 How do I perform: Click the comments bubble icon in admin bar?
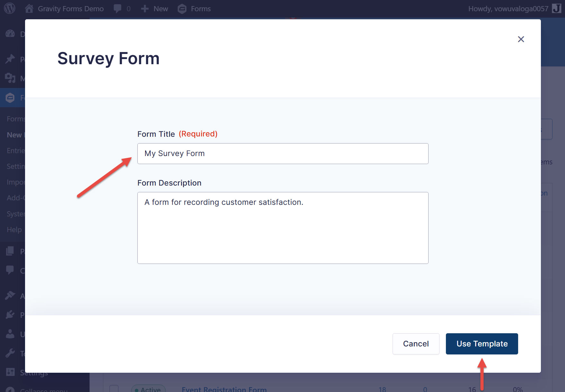point(117,9)
